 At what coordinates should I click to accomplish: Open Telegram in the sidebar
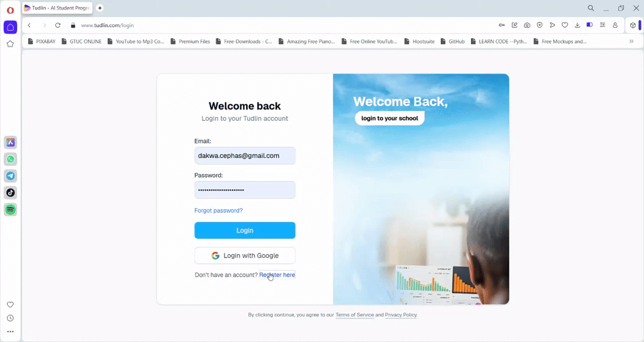tap(10, 176)
